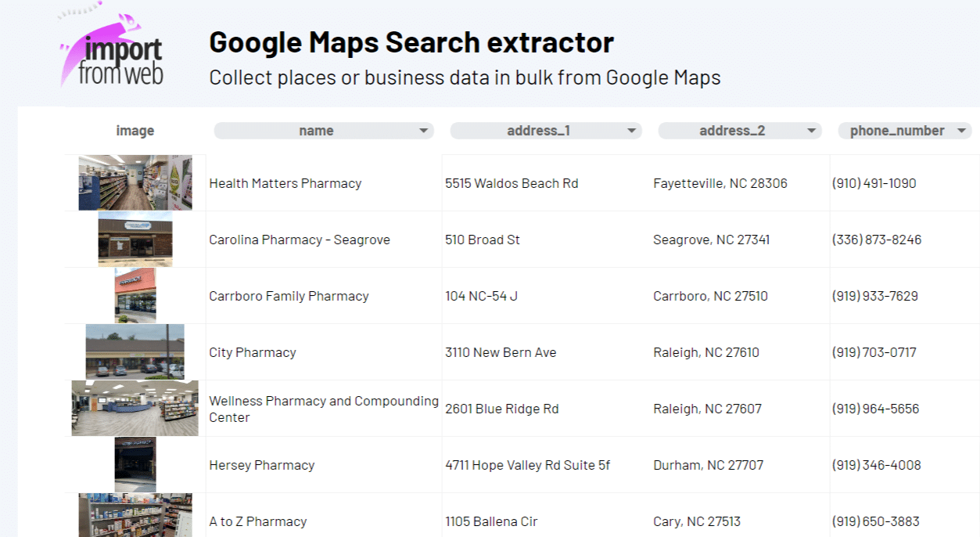Open Health Matters Pharmacy thumbnail image
Viewport: 980px width, 537px height.
point(135,183)
